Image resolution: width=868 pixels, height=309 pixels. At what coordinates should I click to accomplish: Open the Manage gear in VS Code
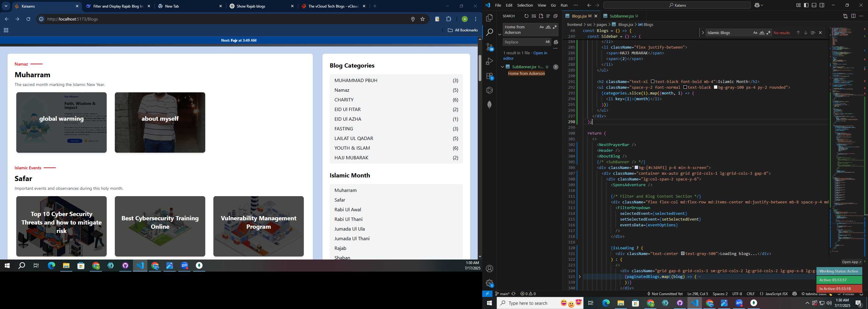click(x=489, y=283)
